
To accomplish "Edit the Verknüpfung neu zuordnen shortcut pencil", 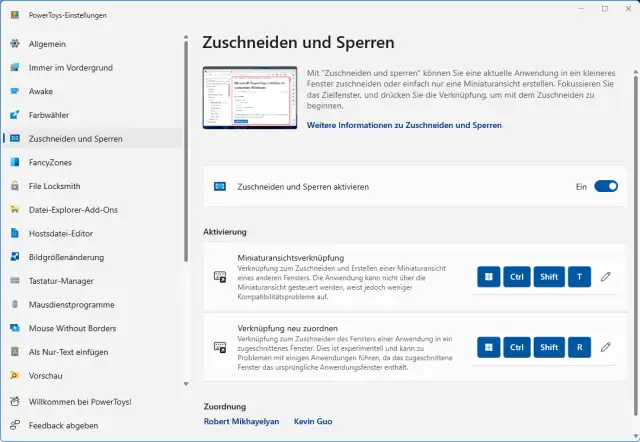I will coord(606,347).
